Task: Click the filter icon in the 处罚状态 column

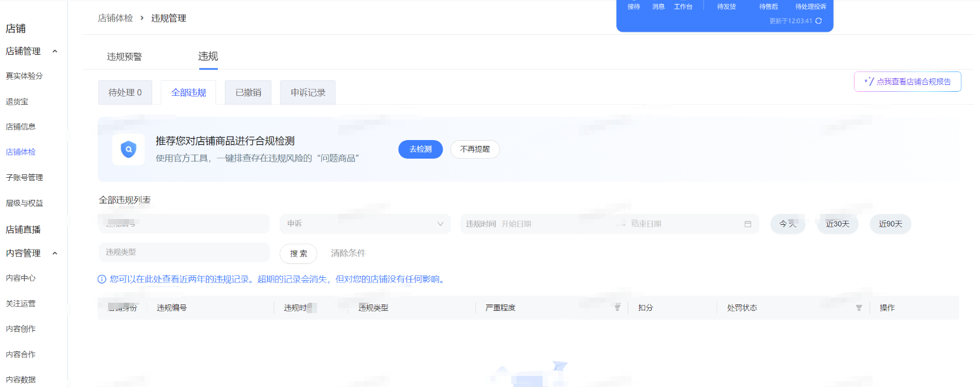Action: 859,308
